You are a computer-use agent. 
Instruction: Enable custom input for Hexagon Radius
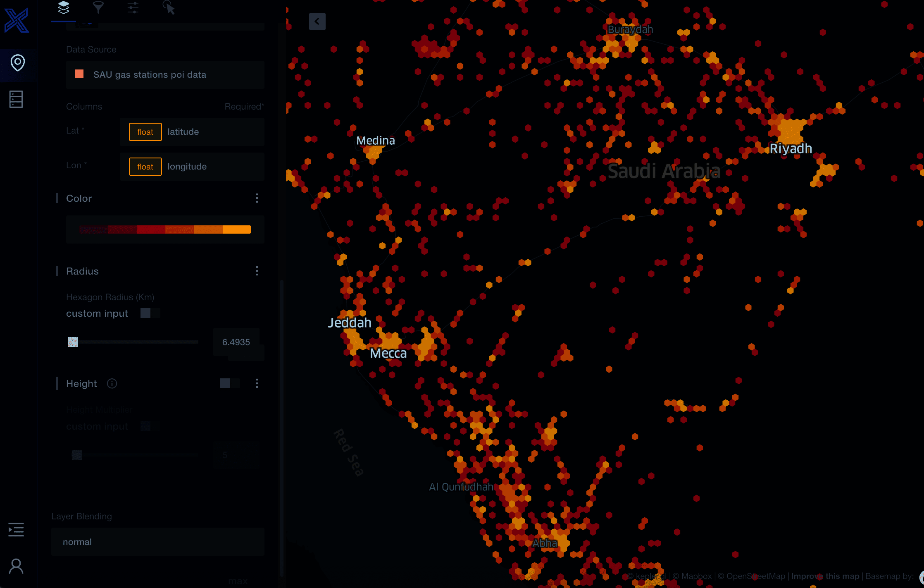[x=150, y=313]
